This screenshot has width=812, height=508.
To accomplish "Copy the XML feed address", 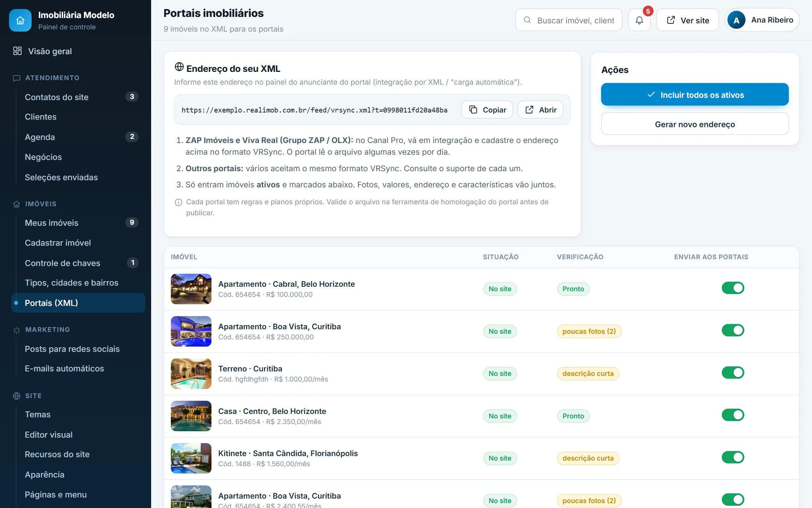I will click(x=487, y=110).
